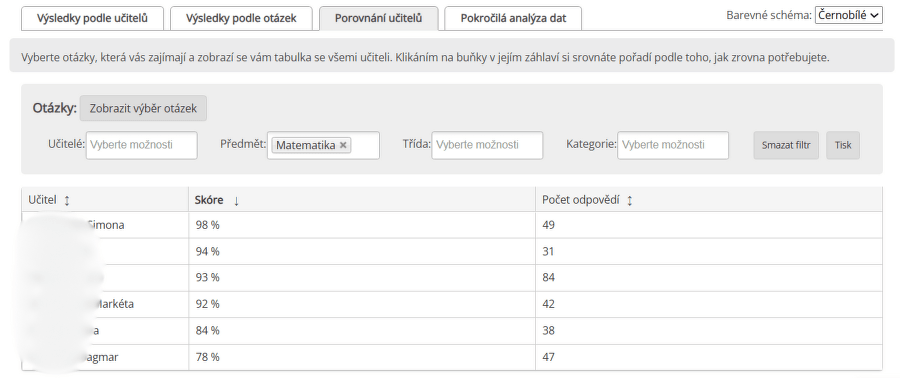
Task: Switch to Výsledky podle učitelů tab
Action: point(92,18)
